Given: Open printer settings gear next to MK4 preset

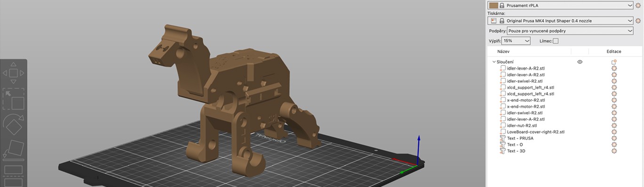Looking at the screenshot, I should click(638, 21).
